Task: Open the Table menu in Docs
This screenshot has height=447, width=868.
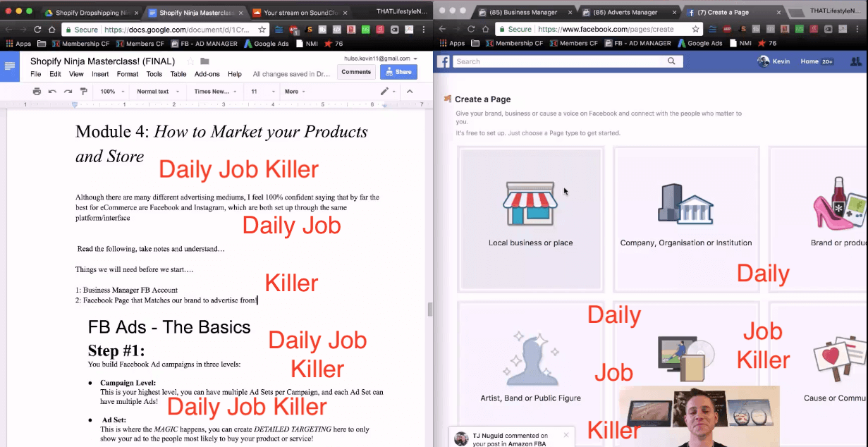Action: 178,74
